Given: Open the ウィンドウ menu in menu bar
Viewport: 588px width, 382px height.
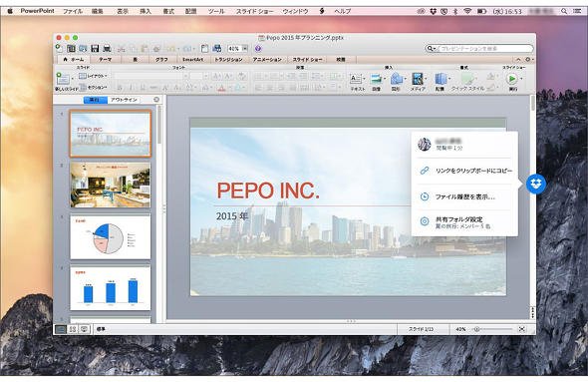Looking at the screenshot, I should (x=296, y=11).
